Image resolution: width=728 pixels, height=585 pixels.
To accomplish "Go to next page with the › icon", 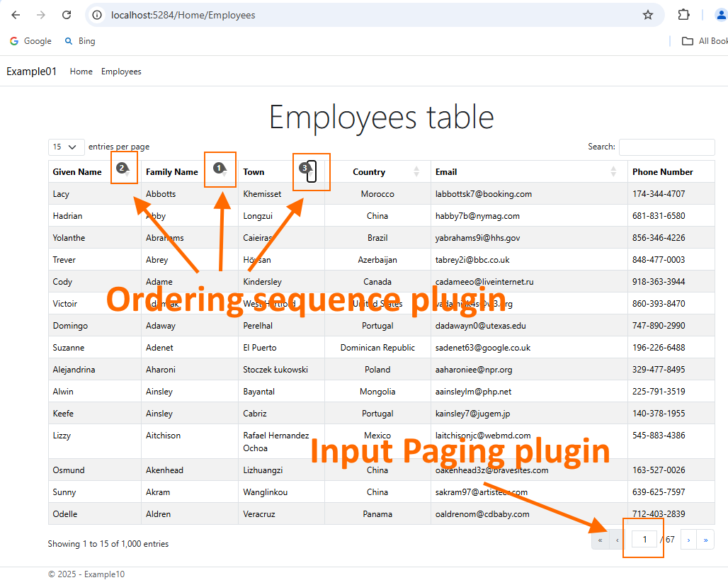I will coord(688,539).
